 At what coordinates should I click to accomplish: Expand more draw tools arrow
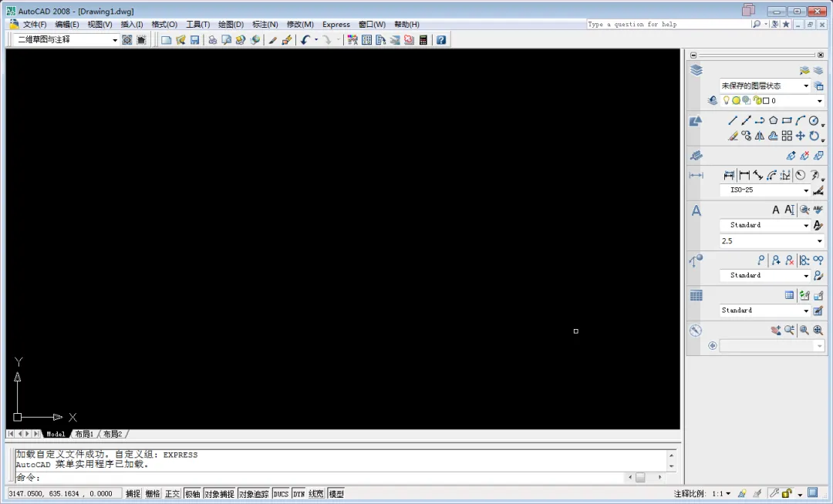point(823,125)
